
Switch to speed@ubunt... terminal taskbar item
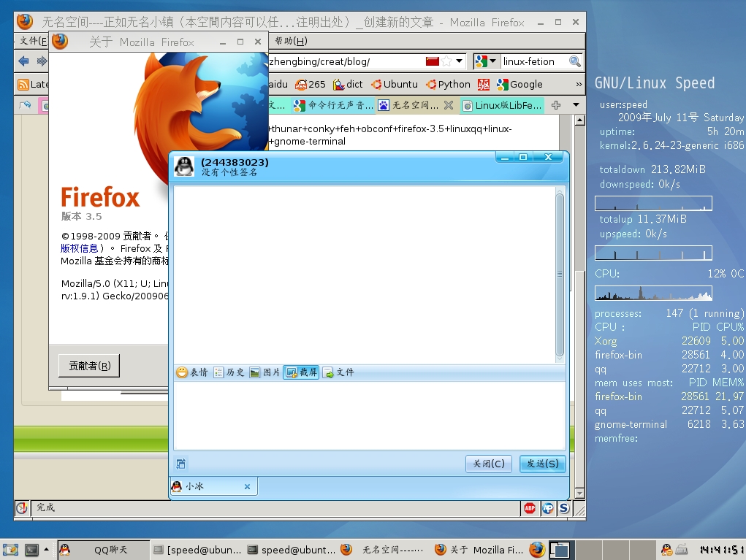coord(292,550)
